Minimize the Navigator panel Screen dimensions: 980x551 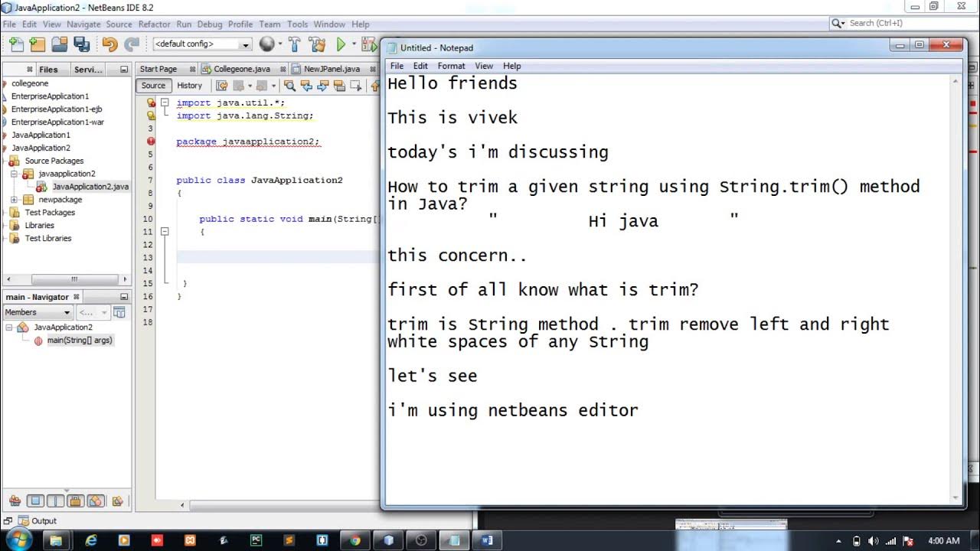(x=124, y=297)
